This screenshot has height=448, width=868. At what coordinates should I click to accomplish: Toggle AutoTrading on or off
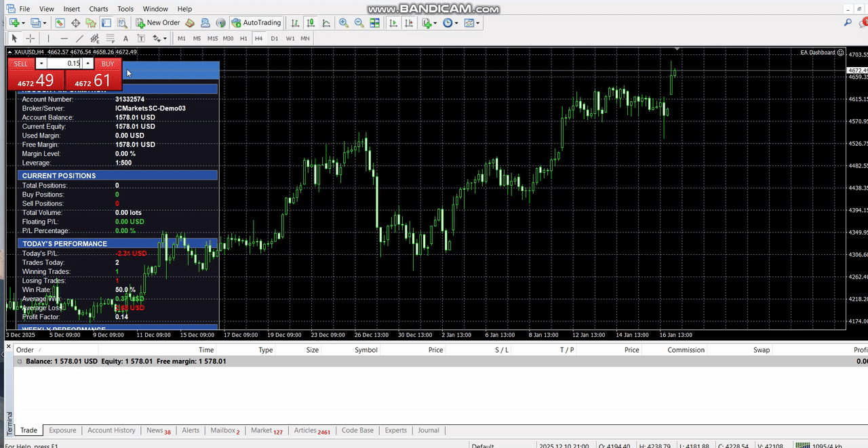tap(256, 22)
